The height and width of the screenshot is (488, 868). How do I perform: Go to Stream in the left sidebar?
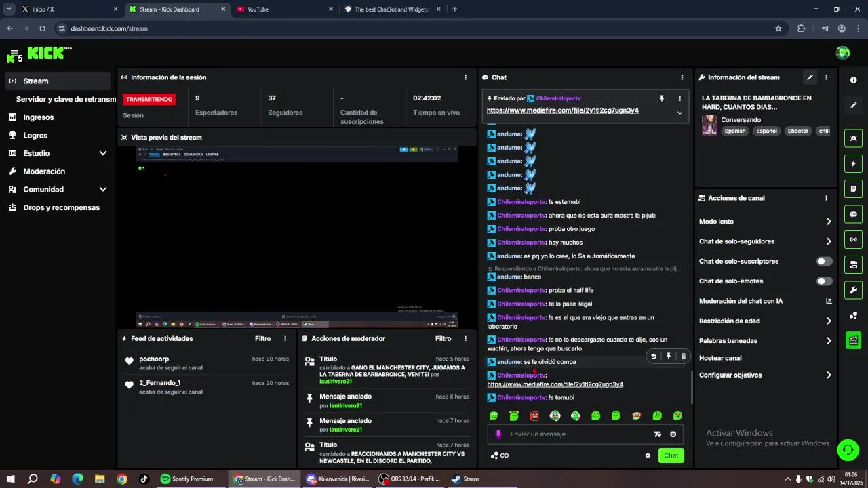tap(58, 81)
